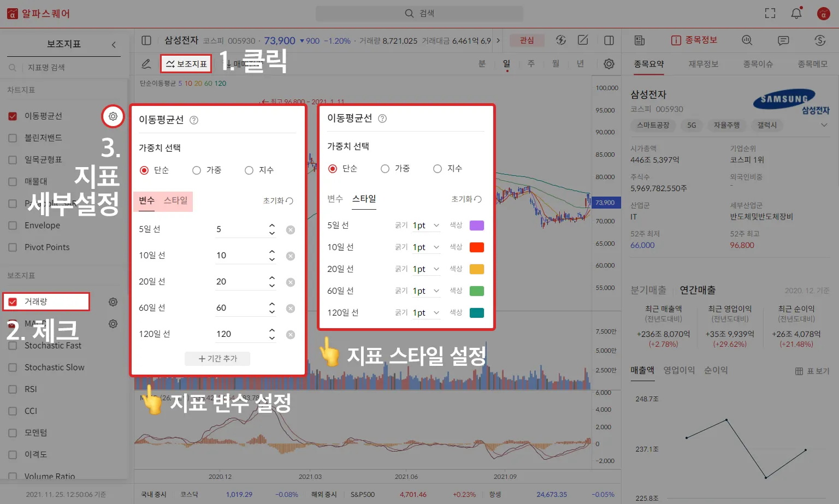Image resolution: width=839 pixels, height=504 pixels.
Task: Remove the 20일 선 period row
Action: pyautogui.click(x=291, y=282)
